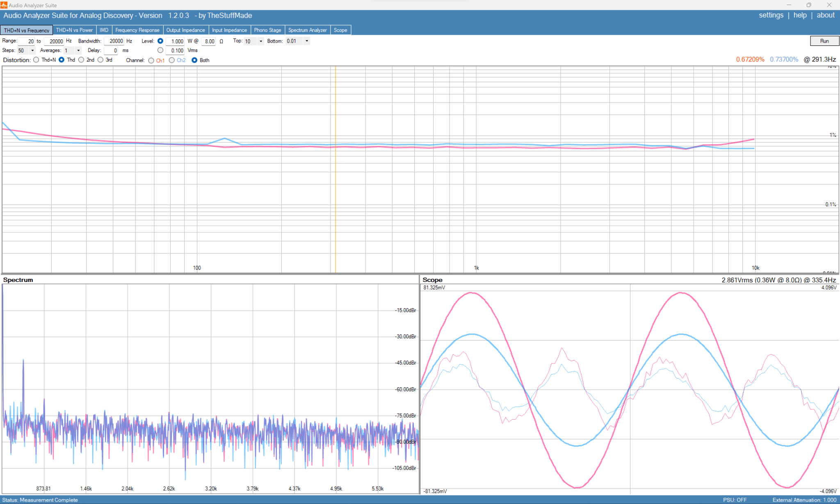Screen dimensions: 840x504
Task: Select the 2nd harmonic distortion option
Action: click(81, 60)
